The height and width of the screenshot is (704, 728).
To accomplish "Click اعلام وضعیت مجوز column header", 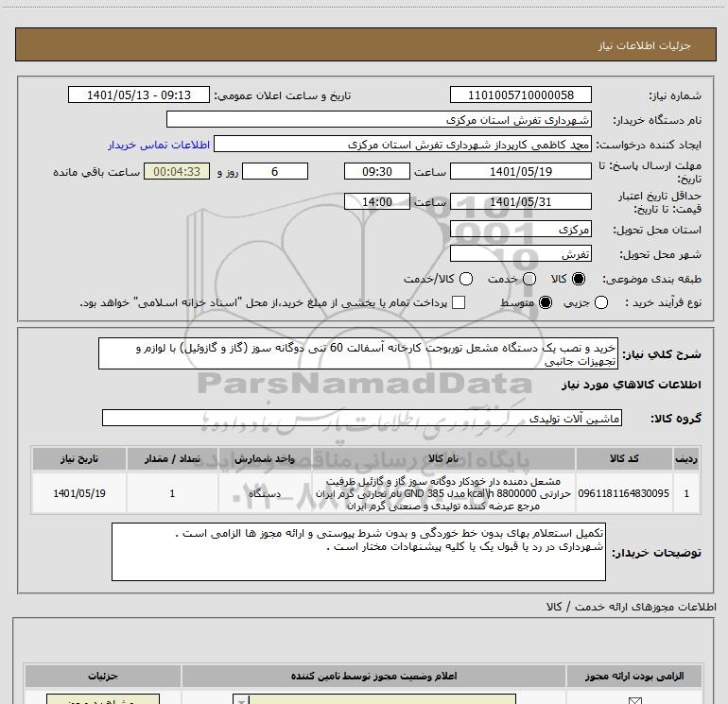I will coord(373,676).
